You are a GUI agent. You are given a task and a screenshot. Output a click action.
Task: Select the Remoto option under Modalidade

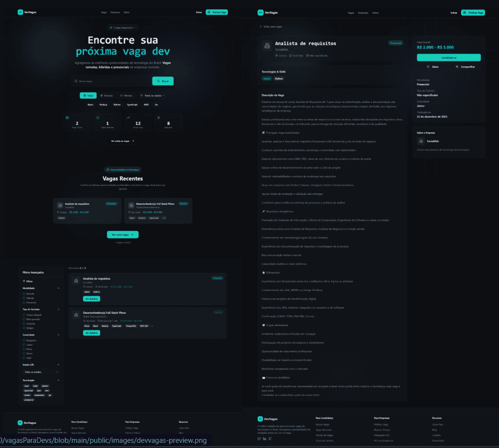(x=24, y=294)
